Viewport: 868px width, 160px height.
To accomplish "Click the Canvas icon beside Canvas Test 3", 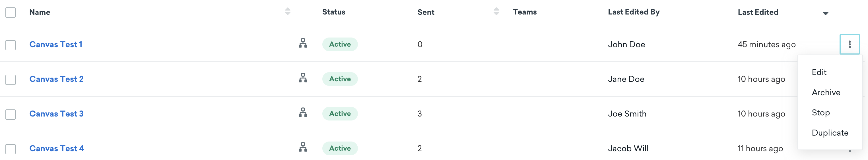I will pos(303,113).
